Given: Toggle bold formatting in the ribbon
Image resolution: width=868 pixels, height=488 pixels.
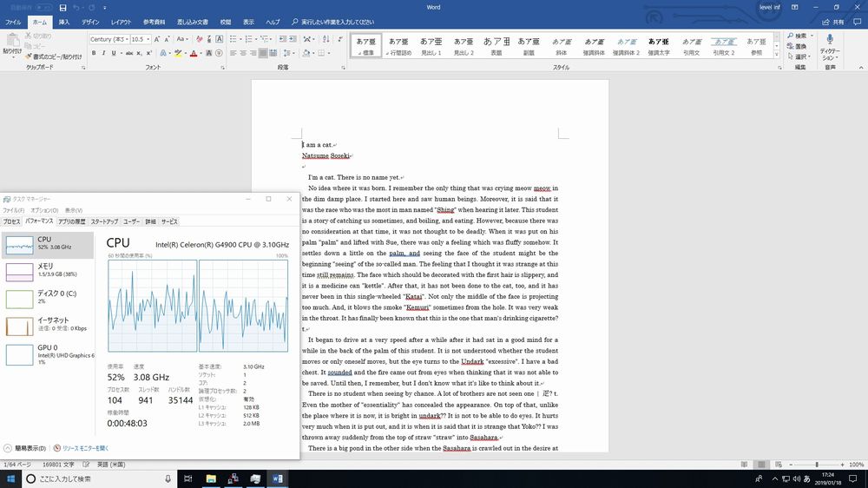Looking at the screenshot, I should click(x=93, y=53).
